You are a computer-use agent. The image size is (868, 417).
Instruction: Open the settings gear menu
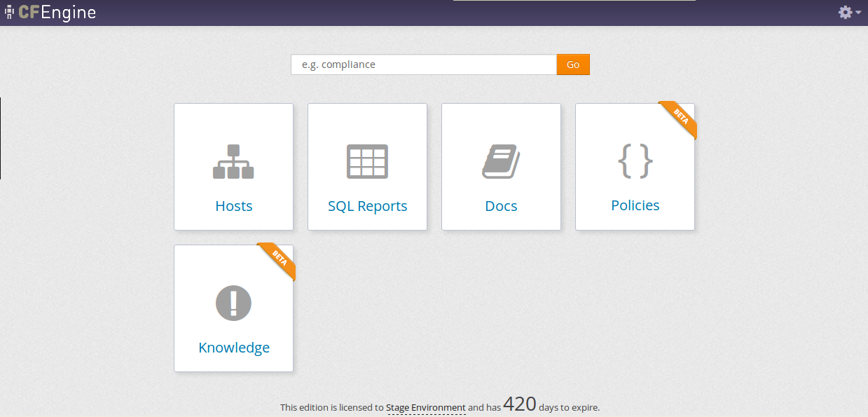(849, 12)
